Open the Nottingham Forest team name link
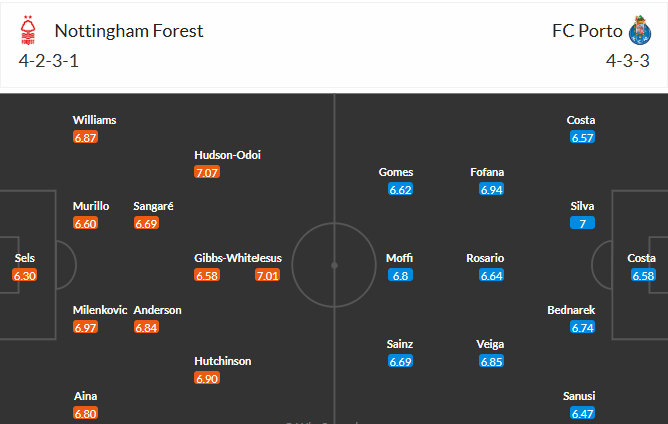Viewport: 668px width, 424px height. [129, 30]
